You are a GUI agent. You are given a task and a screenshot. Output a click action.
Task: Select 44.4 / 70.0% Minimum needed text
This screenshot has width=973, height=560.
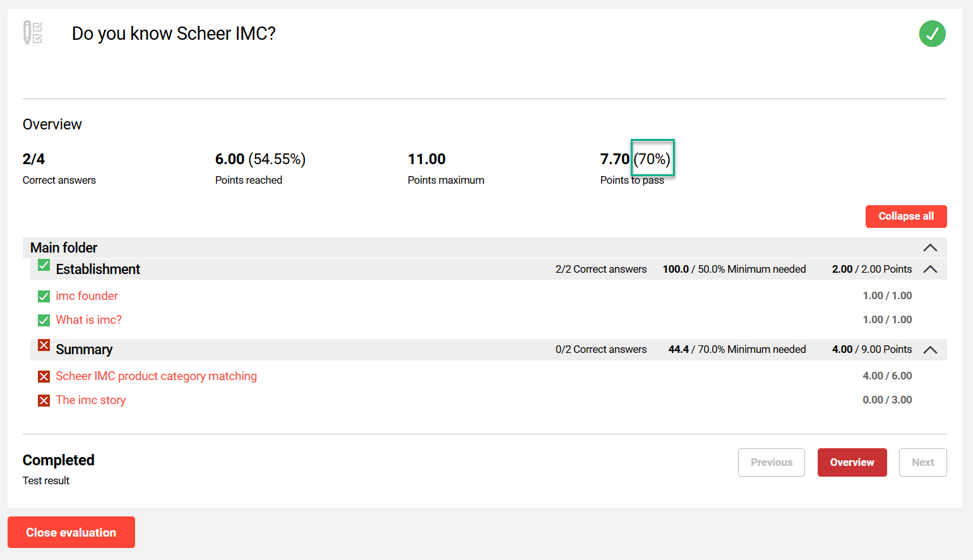tap(737, 349)
